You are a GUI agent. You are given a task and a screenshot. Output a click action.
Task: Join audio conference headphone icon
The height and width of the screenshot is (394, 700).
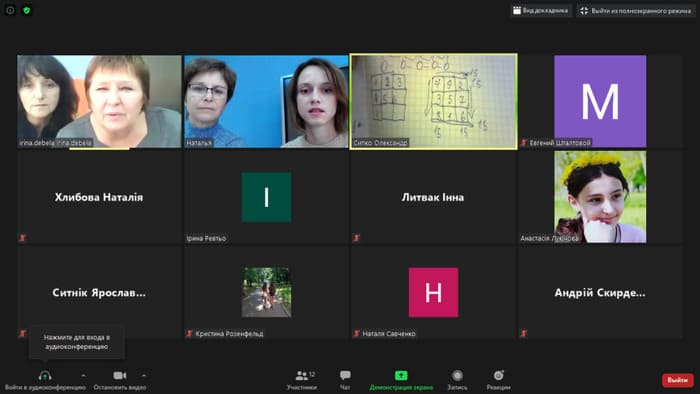pos(45,376)
